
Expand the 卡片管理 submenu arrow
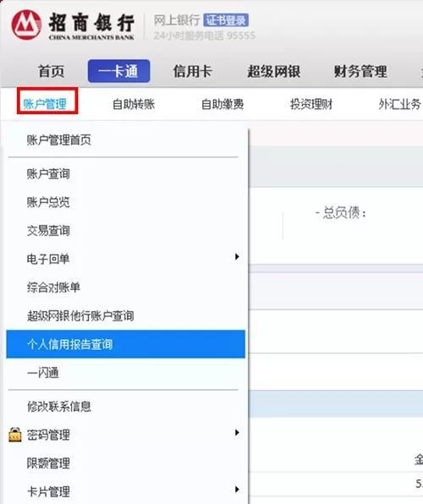click(237, 490)
